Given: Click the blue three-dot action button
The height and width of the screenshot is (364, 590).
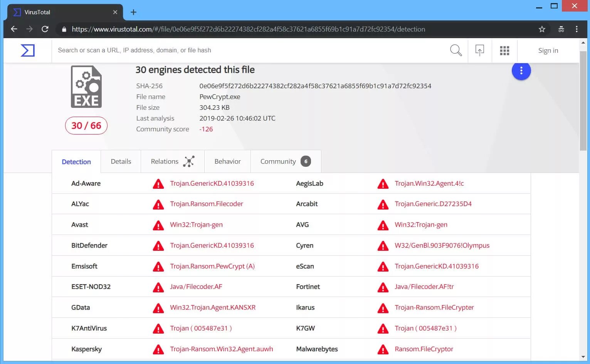Looking at the screenshot, I should point(521,70).
